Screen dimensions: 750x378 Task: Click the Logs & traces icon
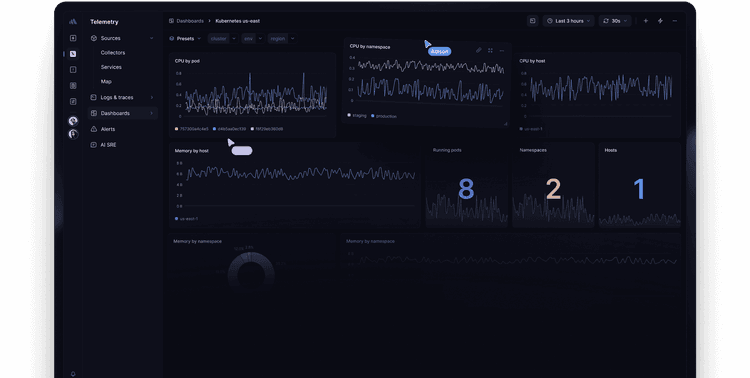tap(94, 98)
